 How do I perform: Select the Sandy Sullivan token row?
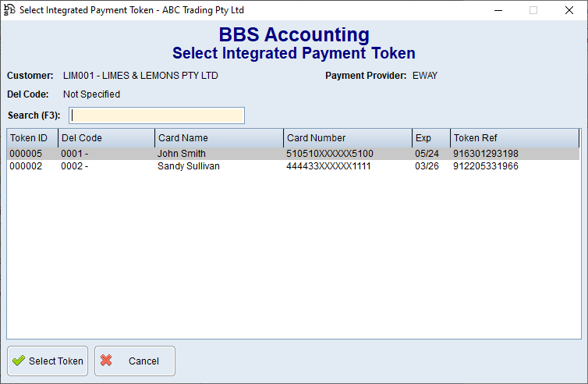click(188, 166)
